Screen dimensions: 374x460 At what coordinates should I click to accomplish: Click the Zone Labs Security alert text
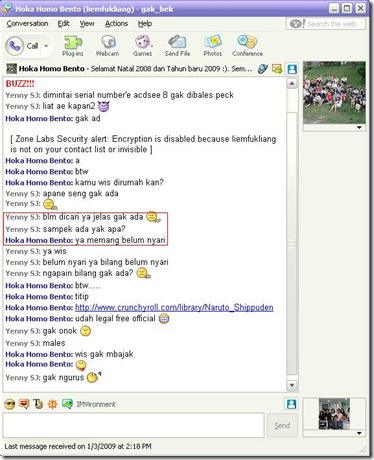[143, 144]
